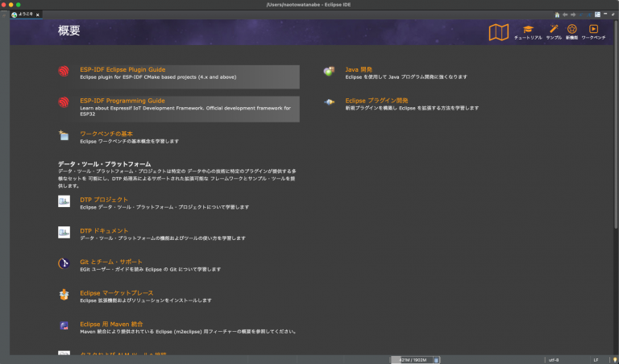The width and height of the screenshot is (619, 364).
Task: Click the overview map icon
Action: point(499,32)
